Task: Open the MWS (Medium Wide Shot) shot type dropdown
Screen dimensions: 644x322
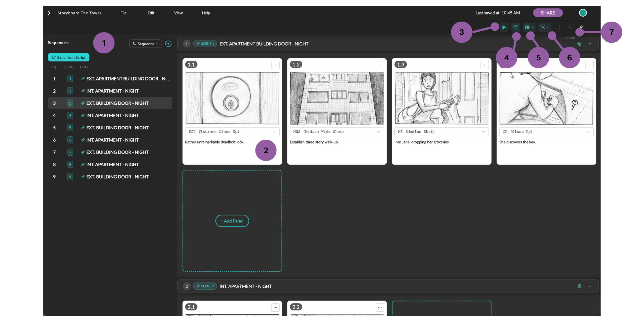Action: pos(337,132)
